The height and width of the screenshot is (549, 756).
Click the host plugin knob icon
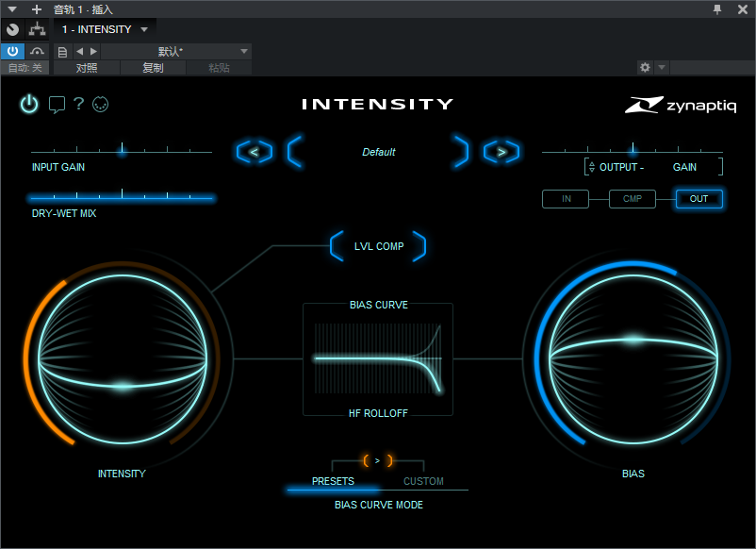click(13, 29)
